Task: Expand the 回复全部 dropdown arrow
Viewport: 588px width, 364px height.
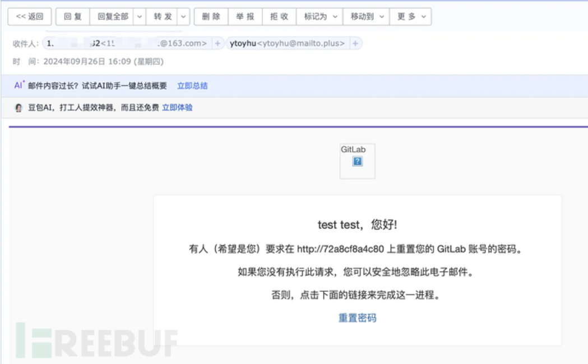Action: [x=140, y=17]
